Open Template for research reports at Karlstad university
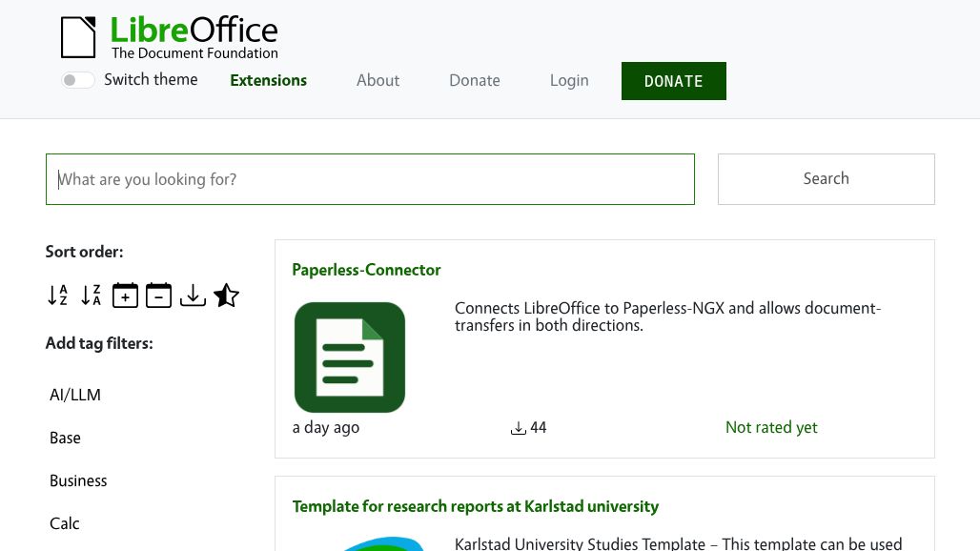Image resolution: width=980 pixels, height=551 pixels. click(476, 506)
